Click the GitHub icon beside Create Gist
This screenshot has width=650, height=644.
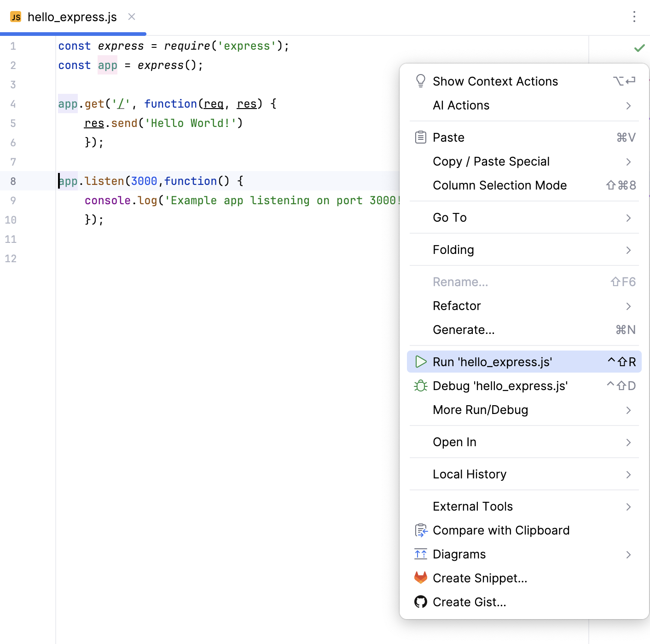pos(420,602)
